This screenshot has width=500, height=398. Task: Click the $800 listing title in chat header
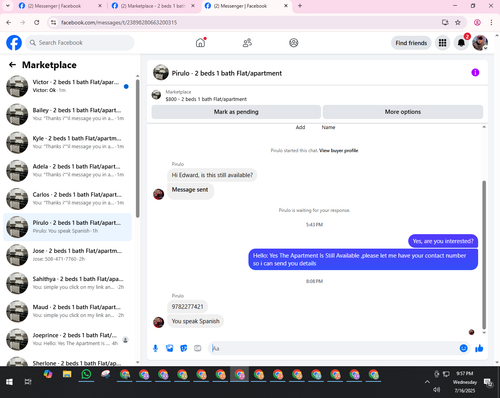pos(206,99)
